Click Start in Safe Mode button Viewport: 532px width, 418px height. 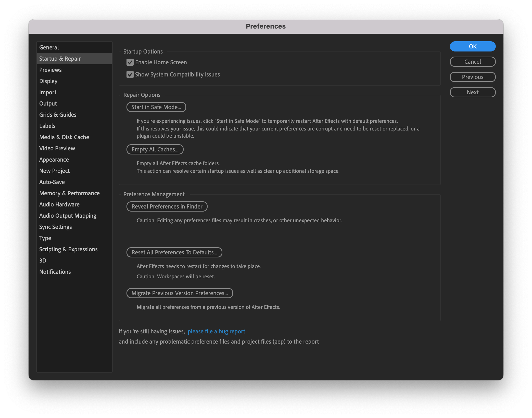point(156,107)
